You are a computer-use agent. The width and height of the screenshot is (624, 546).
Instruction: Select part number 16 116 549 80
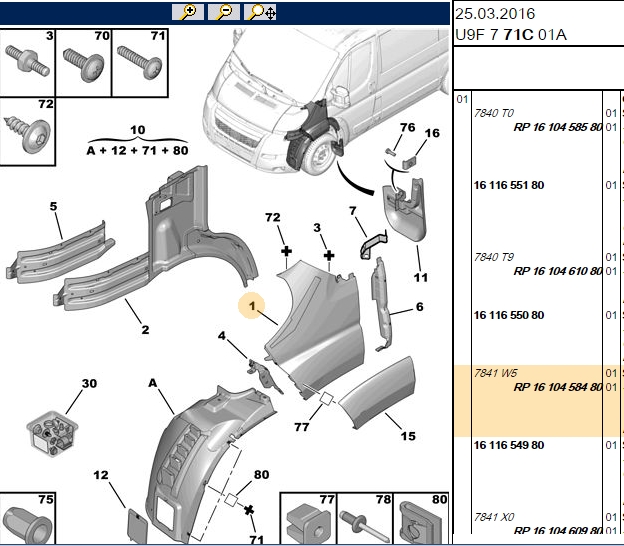pos(509,445)
